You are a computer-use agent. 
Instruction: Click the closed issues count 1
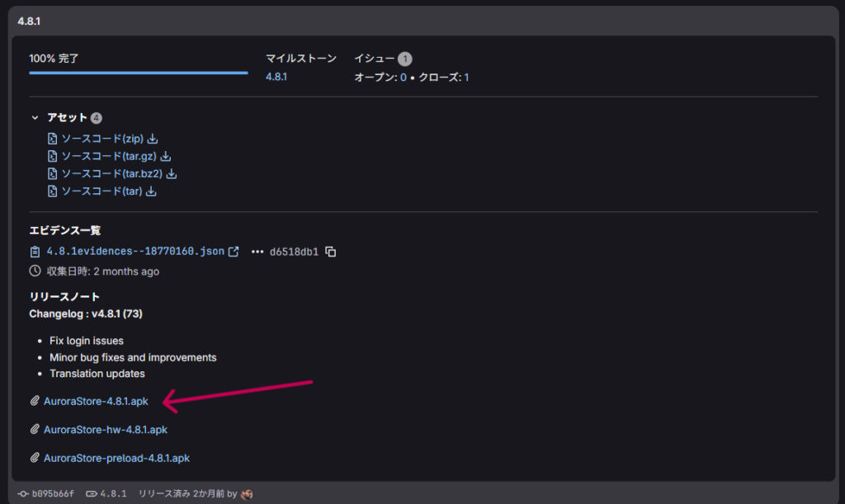coord(466,77)
